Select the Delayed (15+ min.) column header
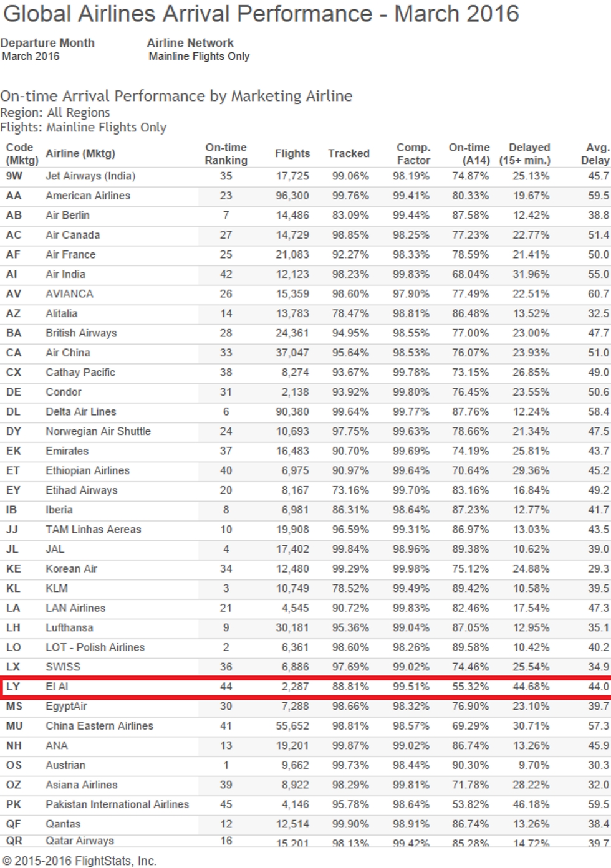The image size is (611, 868). 528,153
